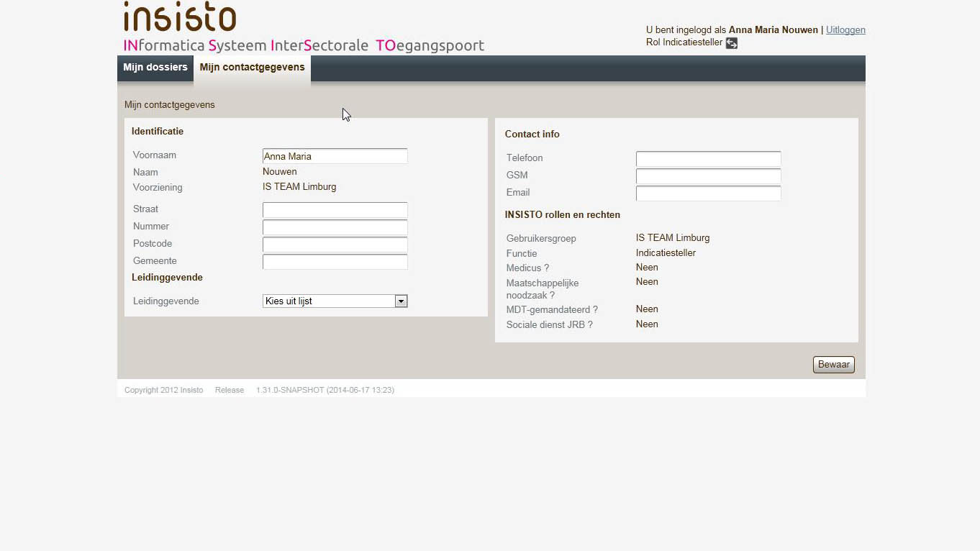980x551 pixels.
Task: Click the Bewaar button
Action: click(x=834, y=365)
